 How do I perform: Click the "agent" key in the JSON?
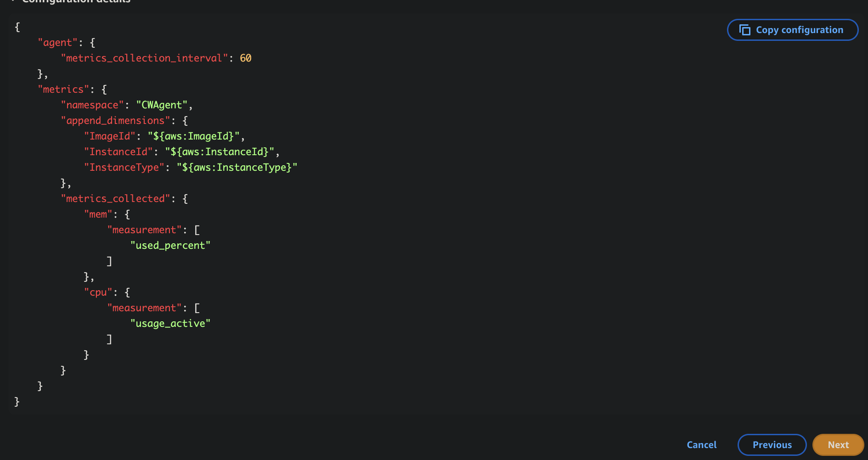(x=57, y=43)
